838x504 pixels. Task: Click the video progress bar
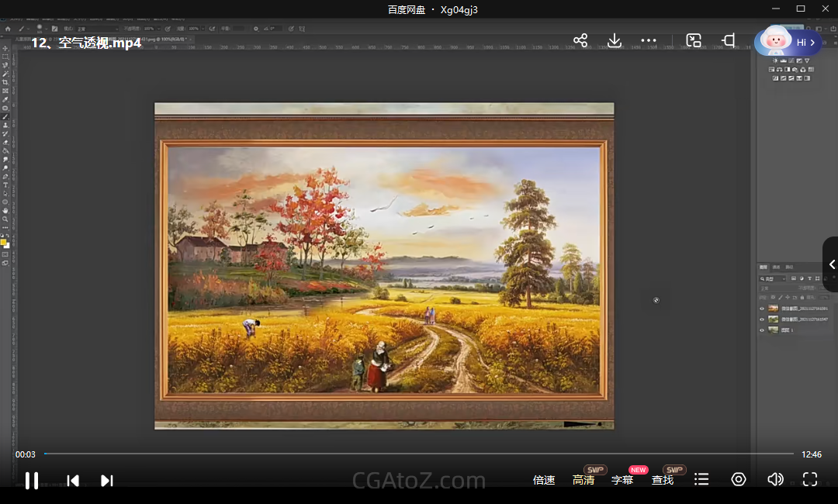(x=419, y=454)
